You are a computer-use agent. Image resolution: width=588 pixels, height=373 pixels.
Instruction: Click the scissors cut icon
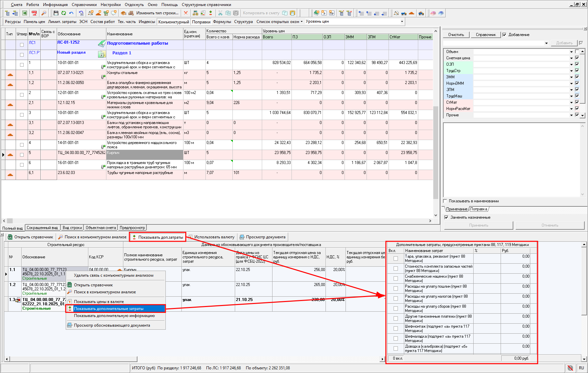pos(220,13)
